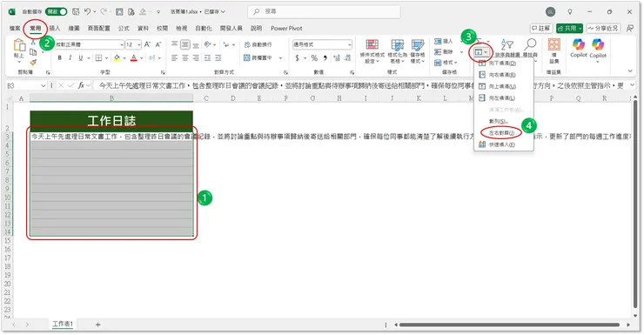Viewport: 644px width, 335px height.
Task: Switch to the Page Layout (頁面配置) tab
Action: coord(99,29)
